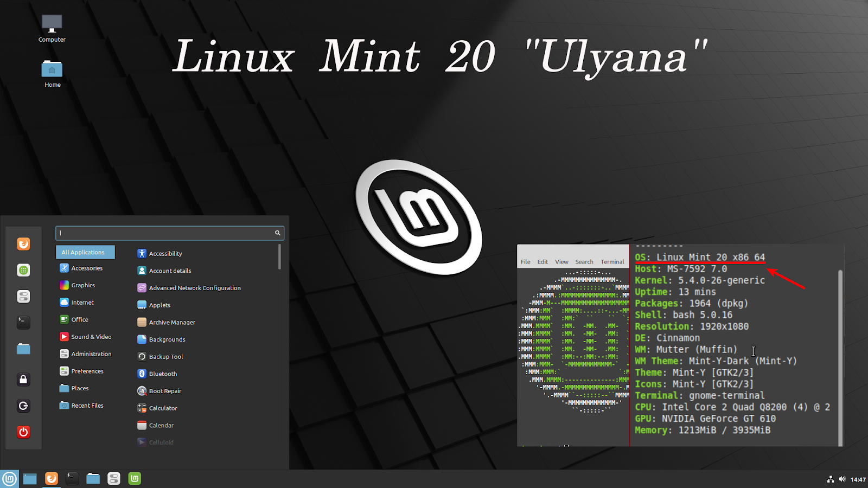Select the All Applications category
This screenshot has height=488, width=868.
[x=85, y=252]
